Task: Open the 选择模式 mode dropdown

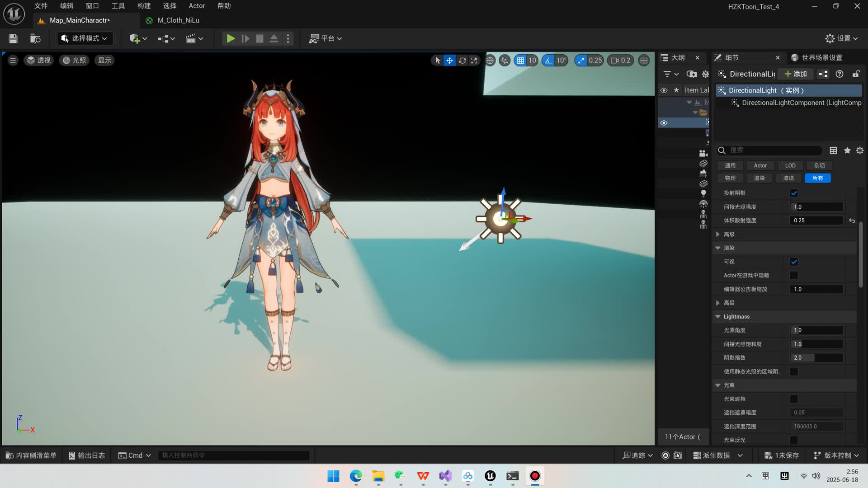Action: click(85, 39)
